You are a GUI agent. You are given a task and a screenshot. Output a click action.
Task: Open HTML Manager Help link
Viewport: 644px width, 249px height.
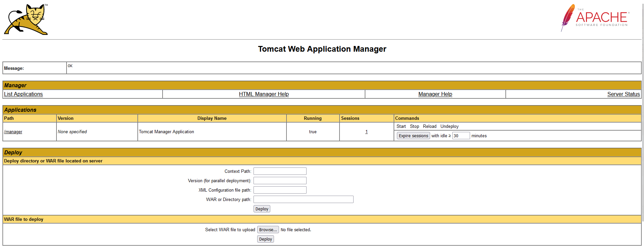coord(264,94)
